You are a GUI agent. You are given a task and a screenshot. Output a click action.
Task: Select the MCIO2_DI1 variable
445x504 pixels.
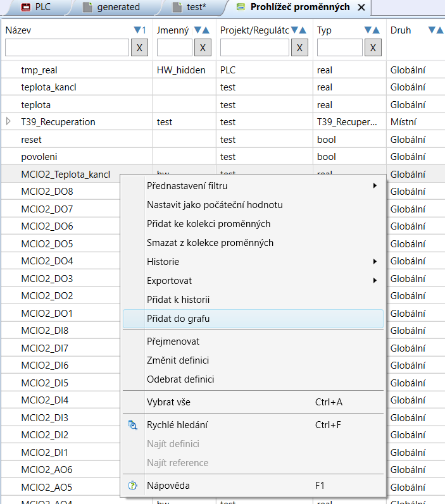(45, 452)
